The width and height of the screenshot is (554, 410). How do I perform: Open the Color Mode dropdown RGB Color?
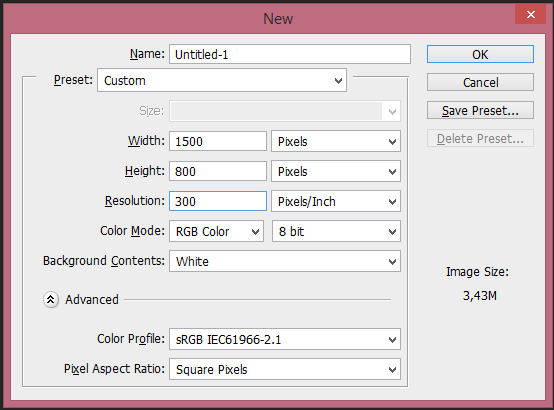(216, 231)
